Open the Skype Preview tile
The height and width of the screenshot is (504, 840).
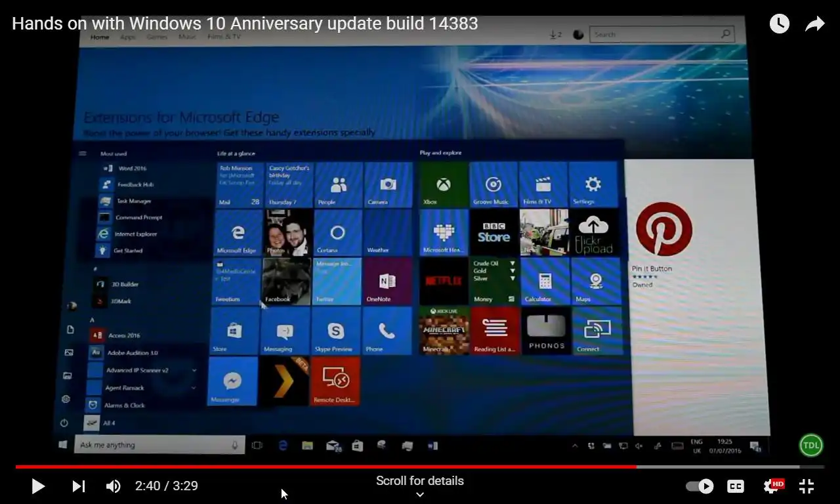pos(336,331)
